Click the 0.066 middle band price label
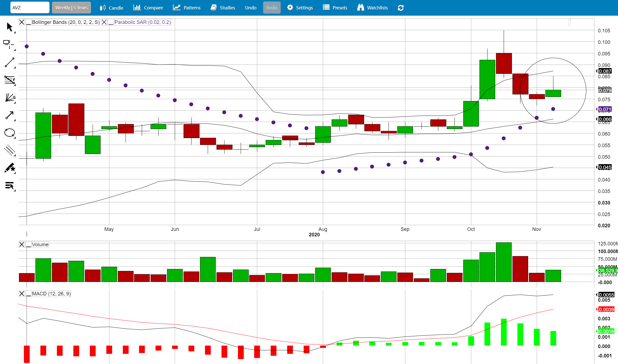The height and width of the screenshot is (364, 618). click(605, 119)
